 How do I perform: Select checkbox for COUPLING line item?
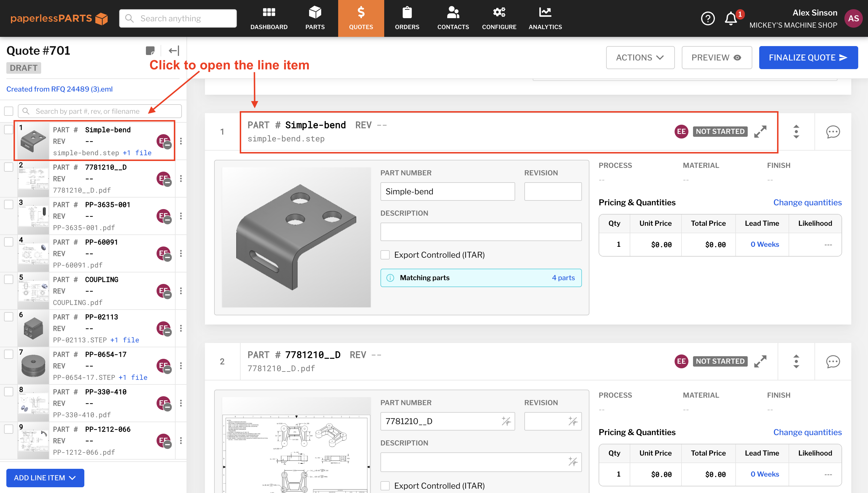8,279
